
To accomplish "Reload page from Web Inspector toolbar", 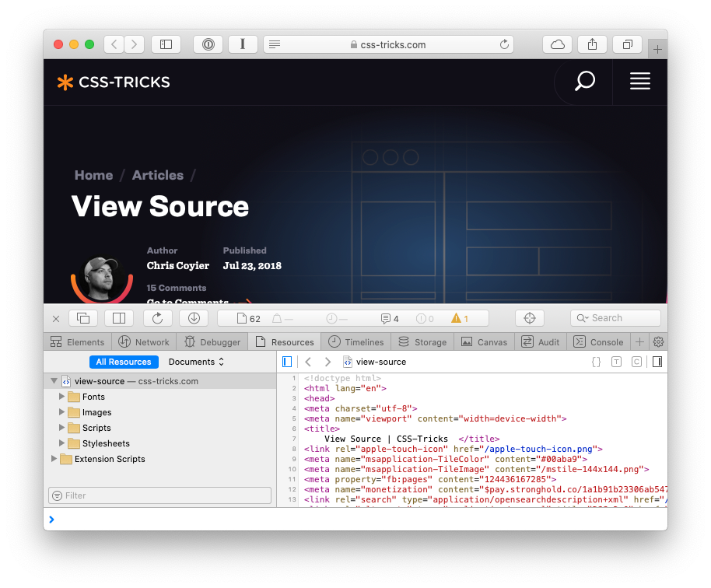I will tap(157, 318).
